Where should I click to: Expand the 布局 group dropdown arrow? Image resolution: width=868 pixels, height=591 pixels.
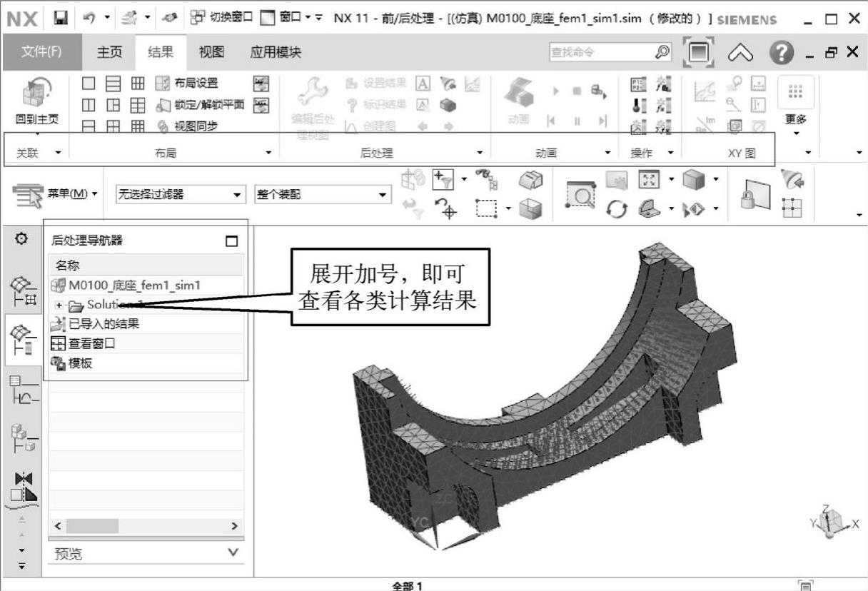(268, 152)
